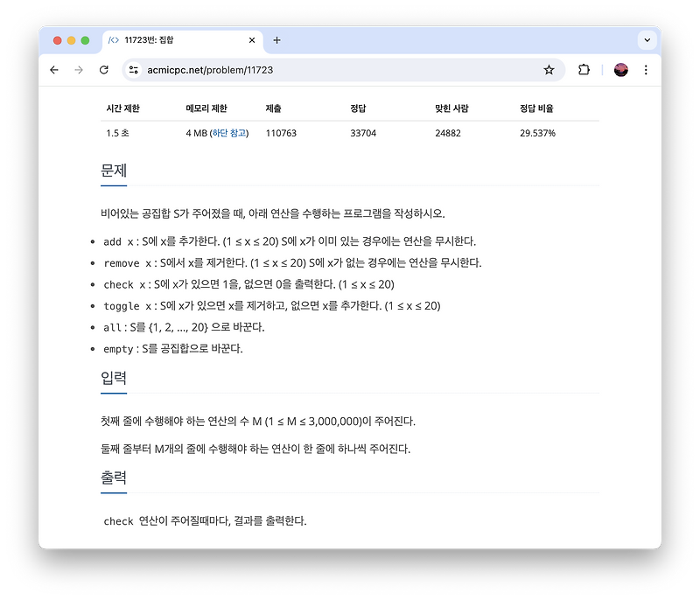Click the forward navigation arrow

(x=78, y=71)
